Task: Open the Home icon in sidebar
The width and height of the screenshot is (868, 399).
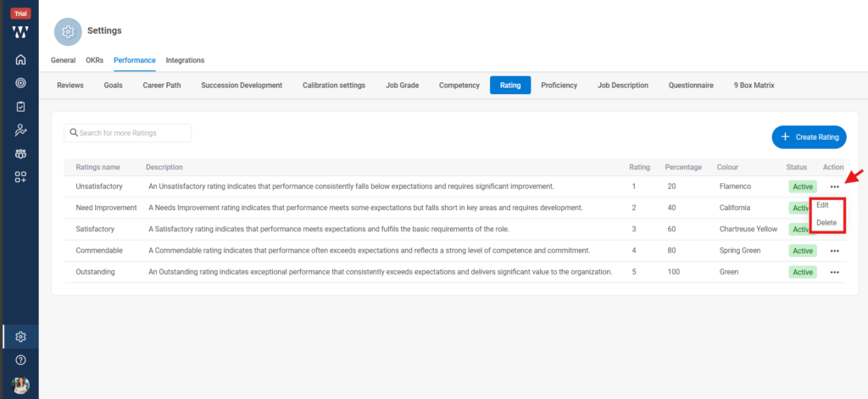Action: pyautogui.click(x=20, y=59)
